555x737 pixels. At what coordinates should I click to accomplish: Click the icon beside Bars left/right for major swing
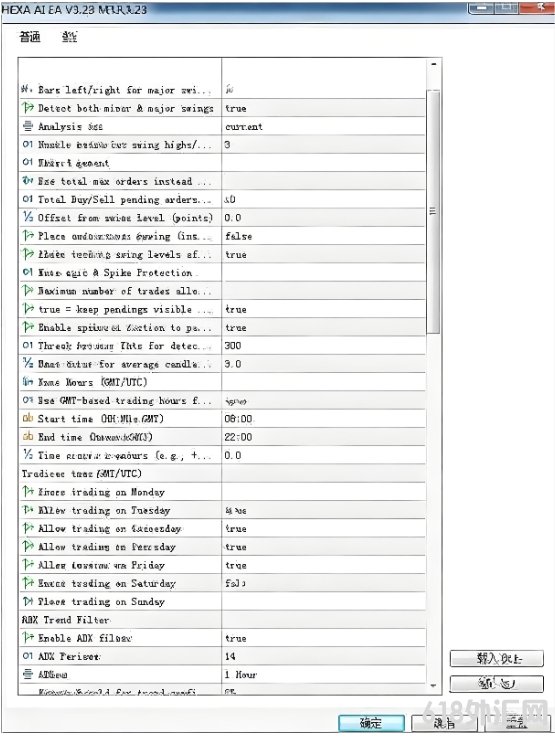click(27, 89)
